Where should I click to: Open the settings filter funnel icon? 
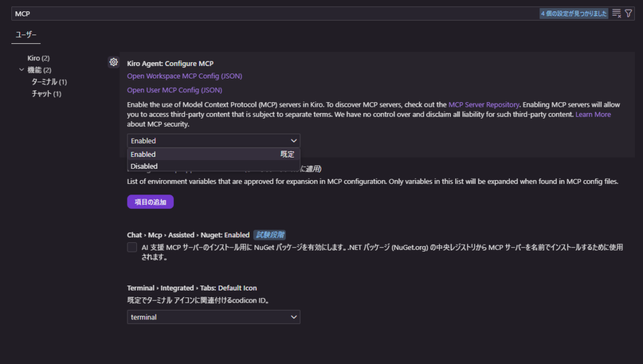629,13
